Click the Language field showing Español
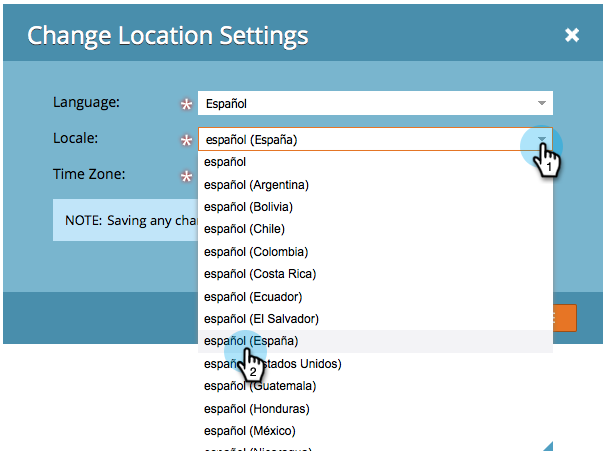Viewport: 606px width, 457px height. coord(375,103)
